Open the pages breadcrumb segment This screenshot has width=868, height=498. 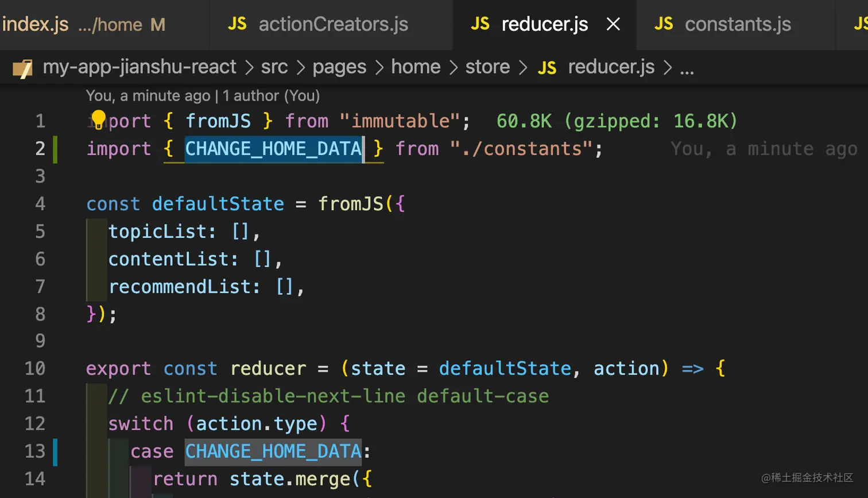339,68
